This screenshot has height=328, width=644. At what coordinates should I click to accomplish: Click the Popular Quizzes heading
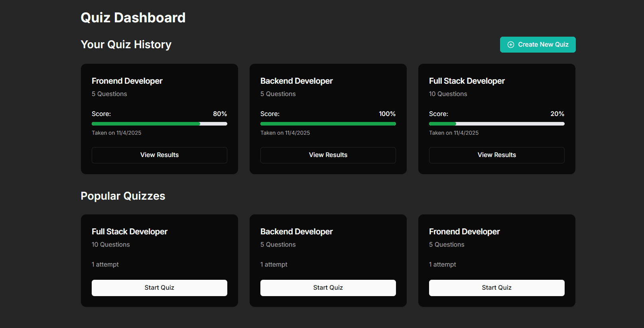point(123,196)
